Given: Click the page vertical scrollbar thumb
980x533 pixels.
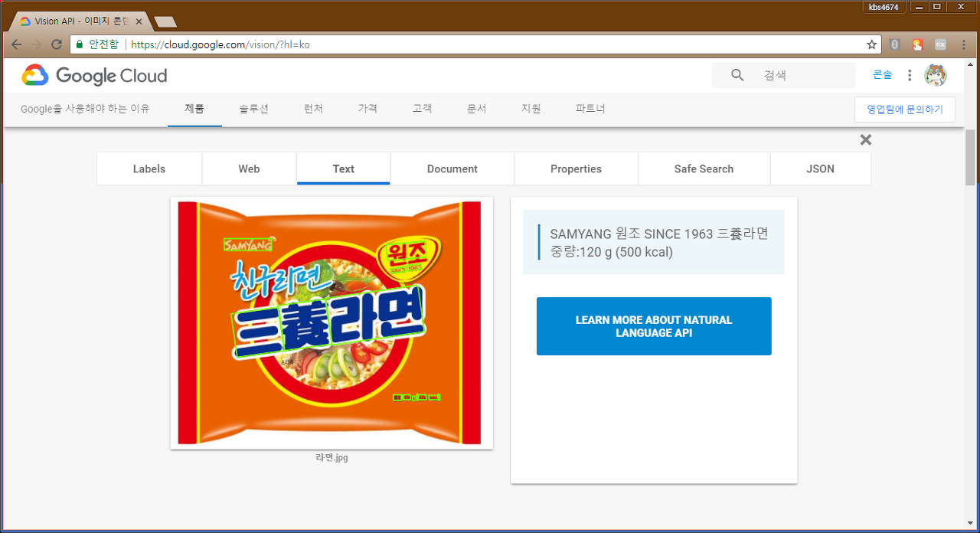Looking at the screenshot, I should 970,158.
